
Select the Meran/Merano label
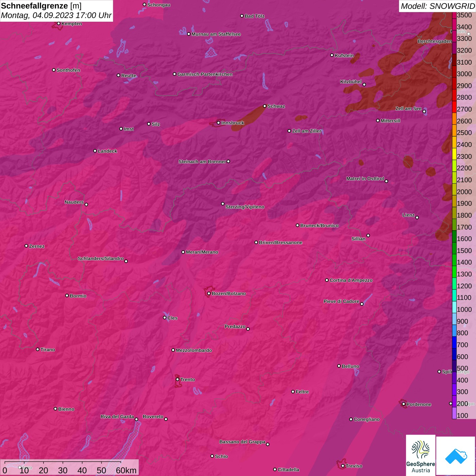202,252
